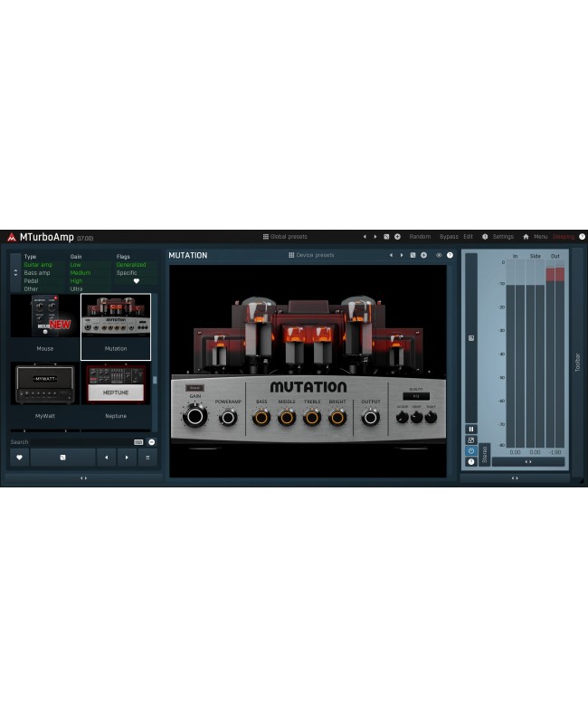Randomize global preset with dice icon

pos(386,237)
